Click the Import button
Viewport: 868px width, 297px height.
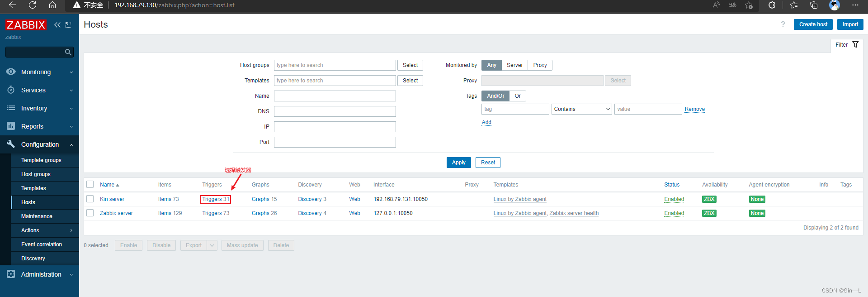coord(850,24)
